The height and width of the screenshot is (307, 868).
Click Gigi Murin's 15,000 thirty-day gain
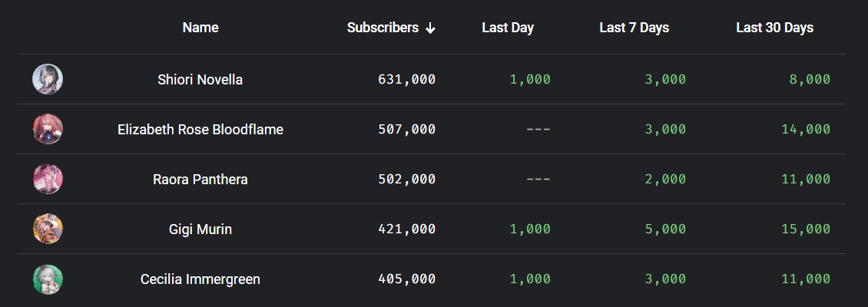806,229
